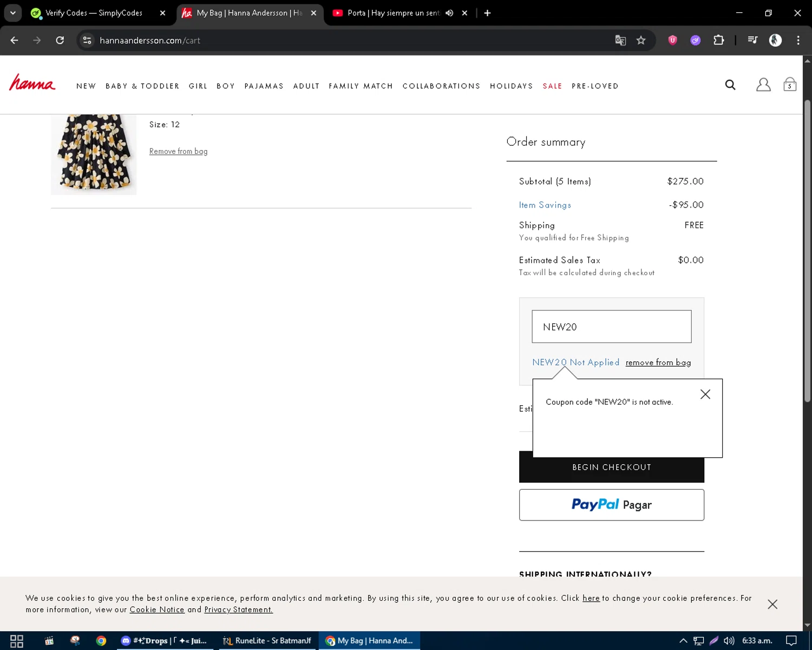
Task: Open the Chrome taskbar icon
Action: point(101,641)
